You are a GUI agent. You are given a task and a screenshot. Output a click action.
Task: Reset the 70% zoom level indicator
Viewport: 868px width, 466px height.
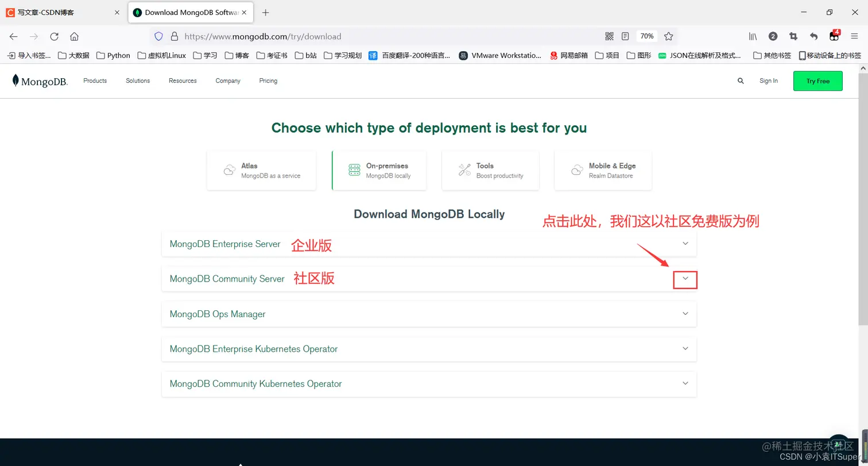click(x=647, y=36)
